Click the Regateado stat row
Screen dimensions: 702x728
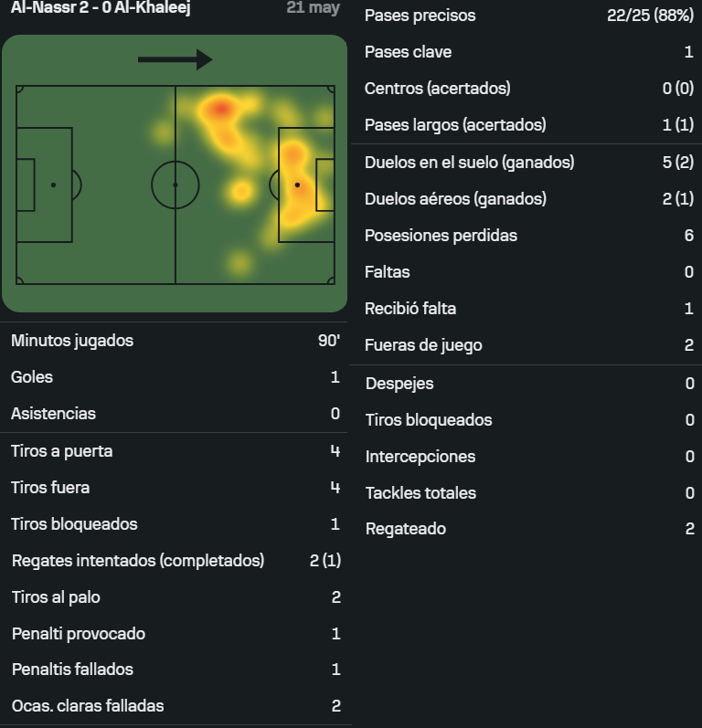(526, 529)
